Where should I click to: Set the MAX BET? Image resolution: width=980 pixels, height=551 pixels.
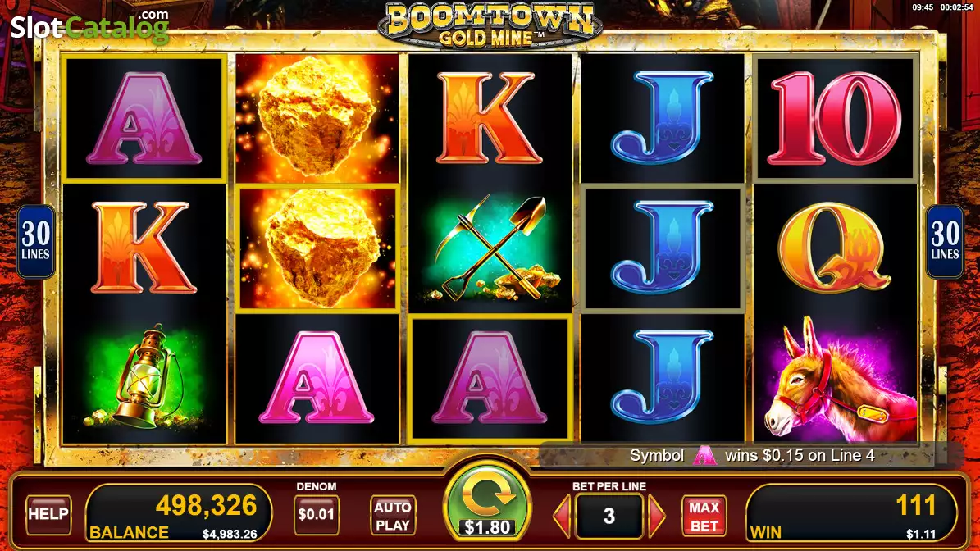pyautogui.click(x=704, y=516)
